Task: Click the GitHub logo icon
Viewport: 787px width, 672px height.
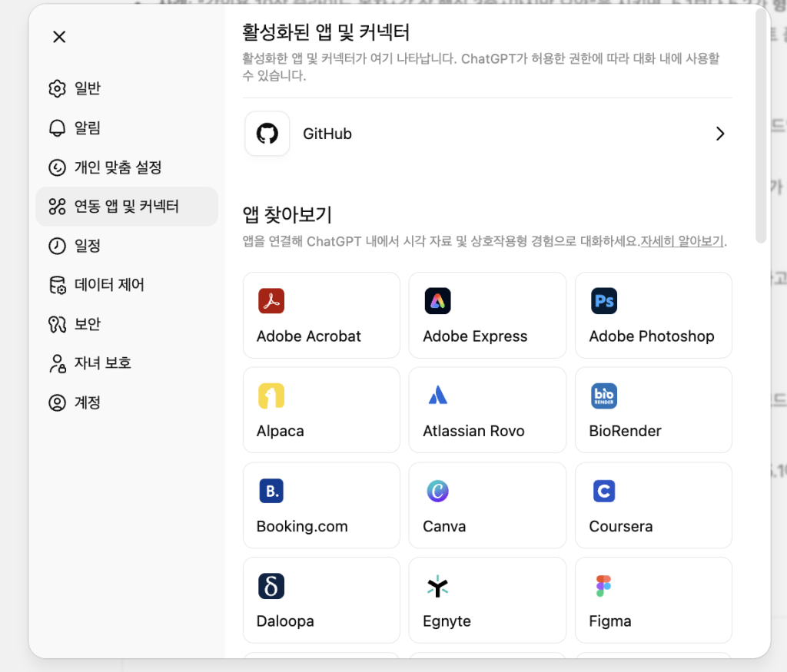Action: tap(267, 134)
